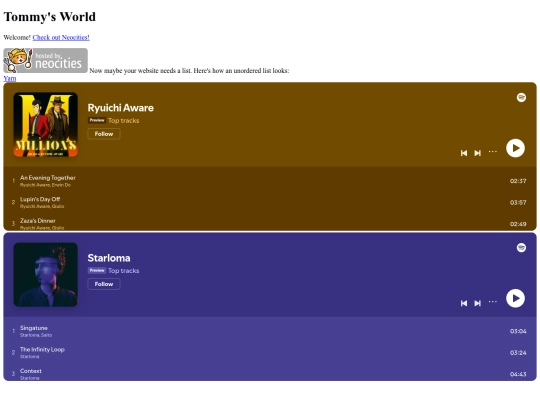This screenshot has width=540, height=405.
Task: Click Preview badge under Starloma
Action: (97, 270)
